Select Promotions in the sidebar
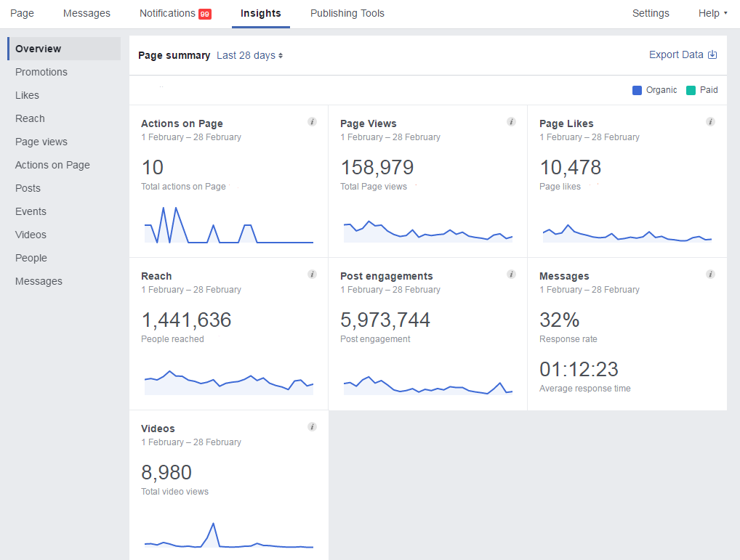Image resolution: width=740 pixels, height=560 pixels. pos(41,72)
